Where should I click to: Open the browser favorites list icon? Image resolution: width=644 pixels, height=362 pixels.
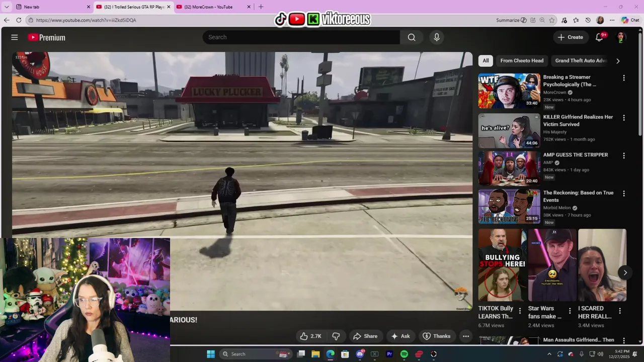pos(576,20)
